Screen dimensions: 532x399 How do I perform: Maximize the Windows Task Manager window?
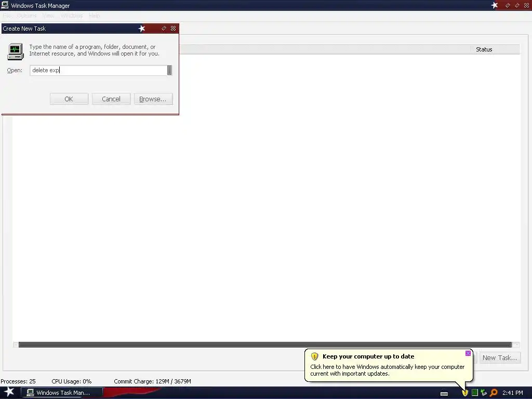(517, 5)
